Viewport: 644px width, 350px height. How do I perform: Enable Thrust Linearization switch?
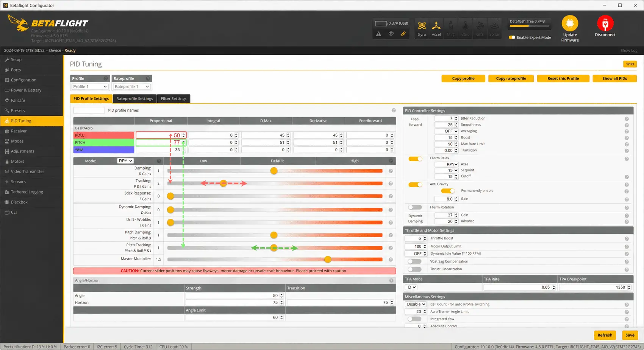(x=415, y=269)
